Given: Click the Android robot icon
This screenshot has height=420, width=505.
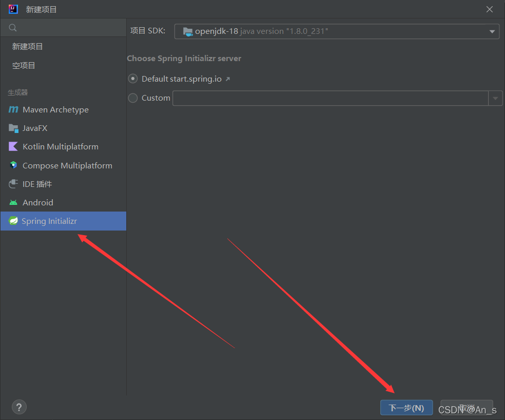Looking at the screenshot, I should click(x=13, y=202).
